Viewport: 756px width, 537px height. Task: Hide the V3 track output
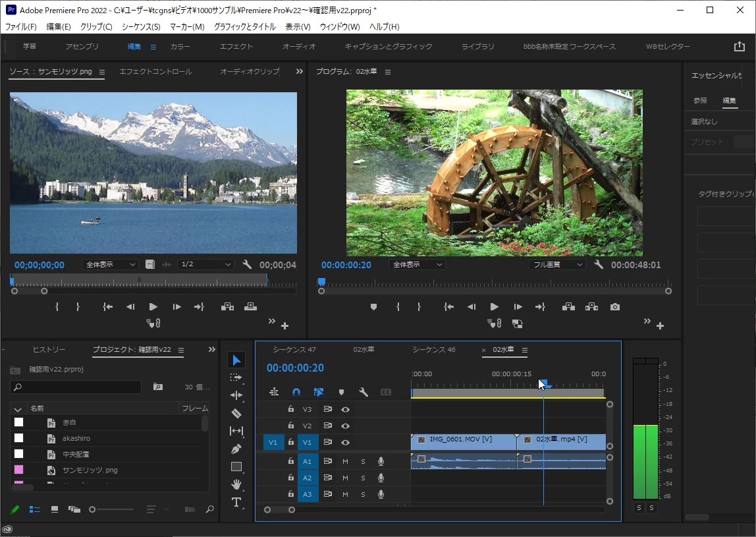(345, 409)
